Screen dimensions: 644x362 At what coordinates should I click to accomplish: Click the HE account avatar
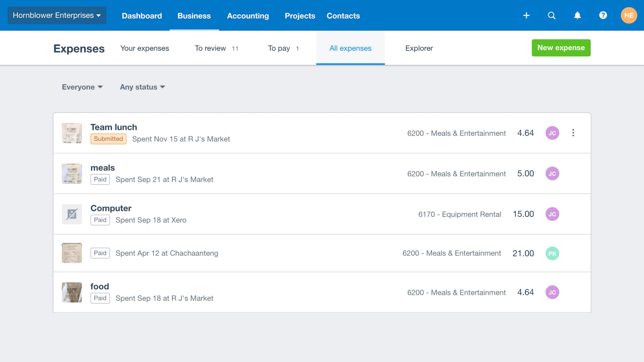click(629, 15)
